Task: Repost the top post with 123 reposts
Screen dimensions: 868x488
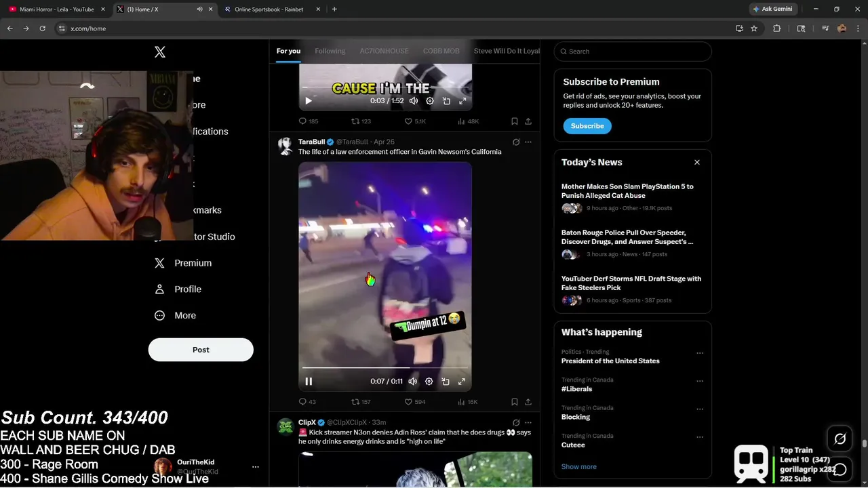Action: 361,121
